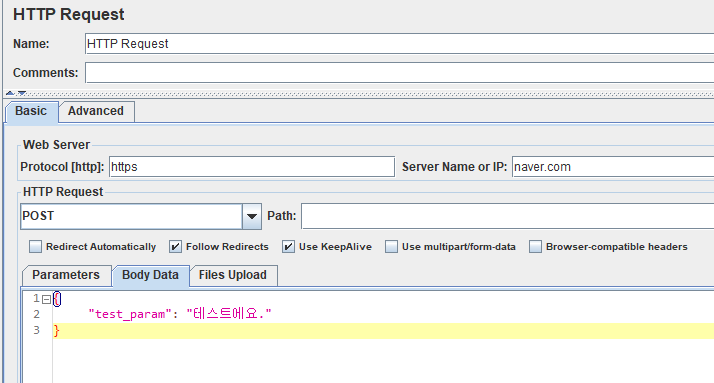Enable Browser-compatible headers checkbox
Screen dimensions: 714x383
click(536, 247)
